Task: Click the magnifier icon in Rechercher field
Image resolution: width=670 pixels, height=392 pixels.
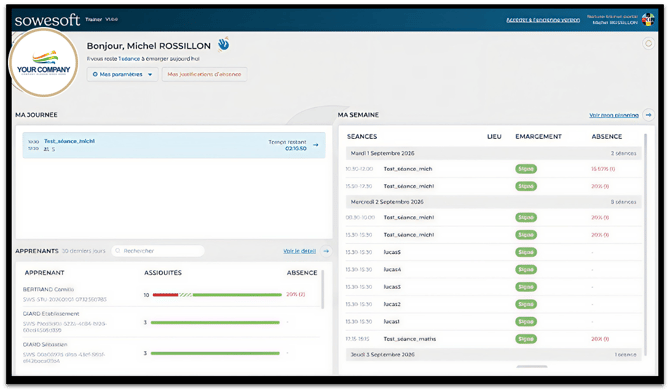Action: pos(118,251)
